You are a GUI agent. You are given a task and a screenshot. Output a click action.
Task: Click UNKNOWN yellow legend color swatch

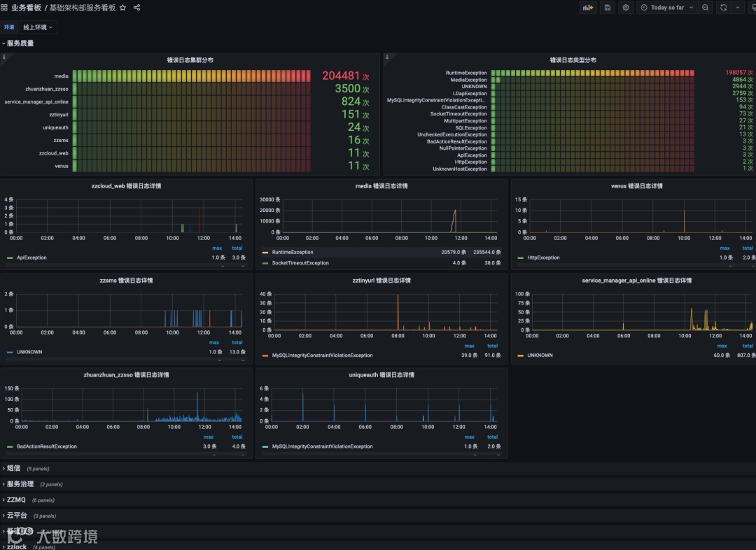(520, 355)
